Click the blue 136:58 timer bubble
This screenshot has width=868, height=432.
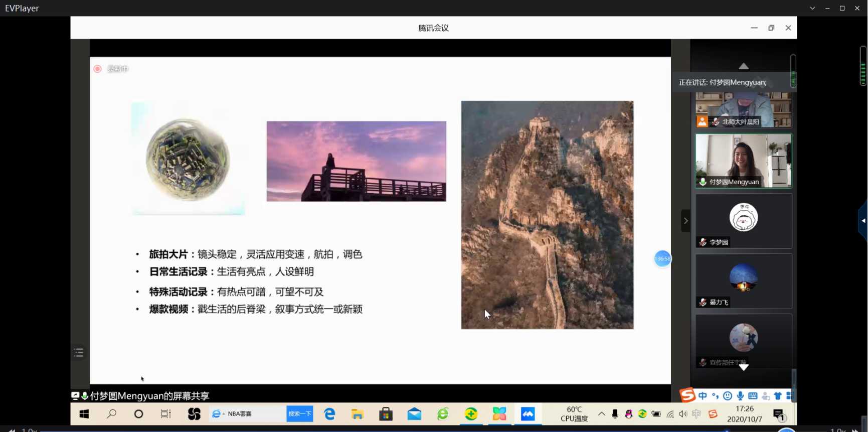[x=662, y=259]
